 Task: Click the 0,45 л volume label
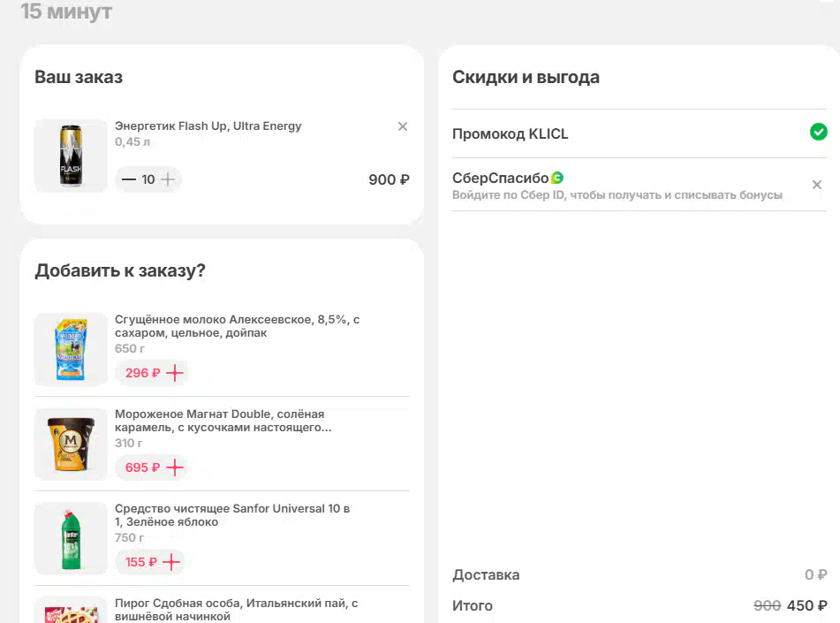132,142
